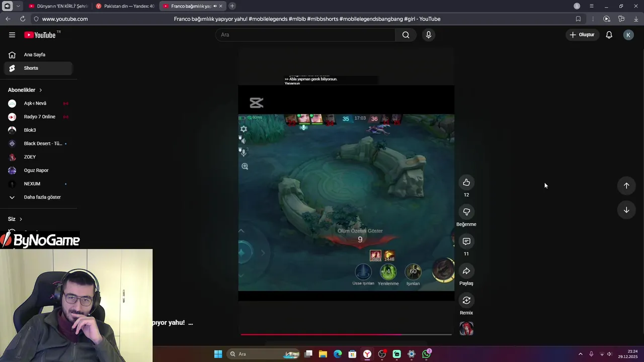Click the Windows taskbar search box
644x362 pixels.
click(264, 354)
